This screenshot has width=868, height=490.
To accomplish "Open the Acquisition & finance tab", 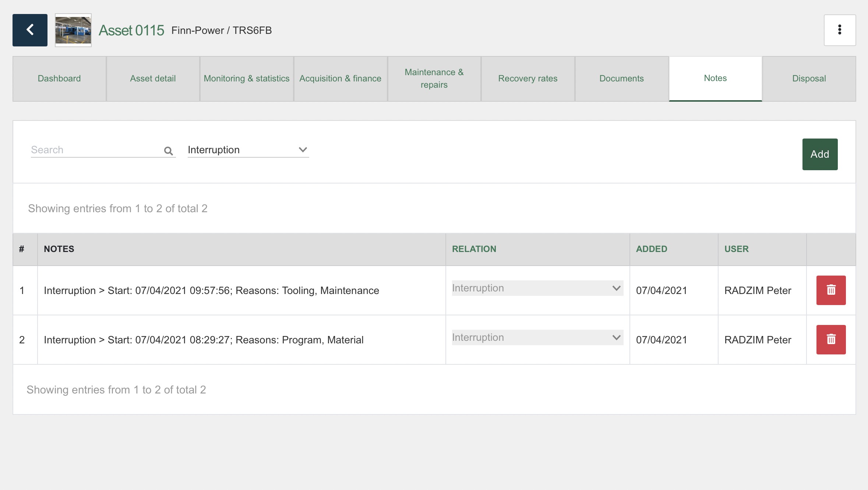I will point(340,78).
